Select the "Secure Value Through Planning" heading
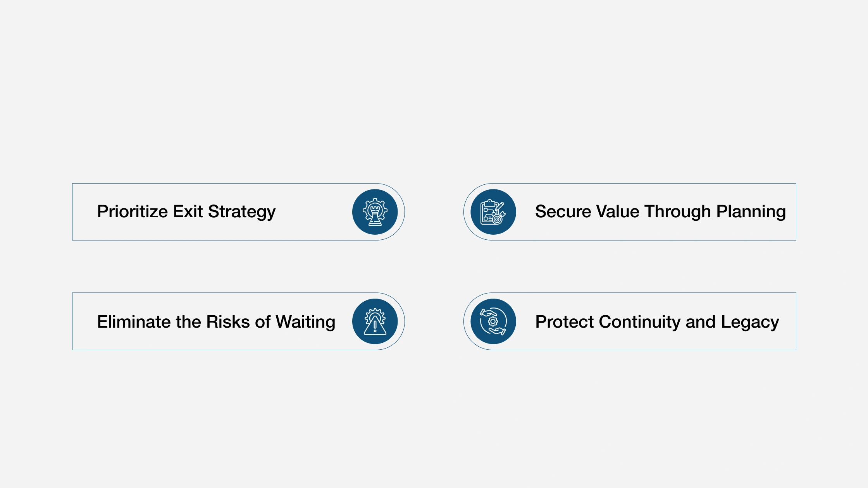Viewport: 868px width, 488px height. coord(660,212)
